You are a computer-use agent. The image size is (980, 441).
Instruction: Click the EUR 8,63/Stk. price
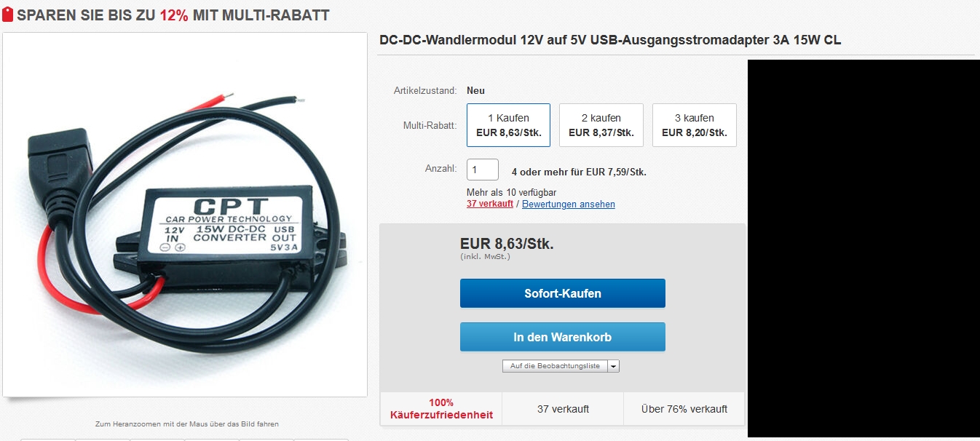[x=507, y=245]
